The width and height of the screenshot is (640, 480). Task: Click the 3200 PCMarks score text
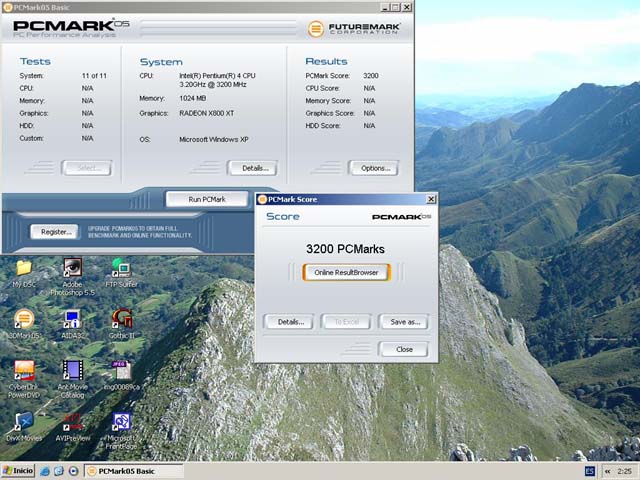(x=345, y=249)
